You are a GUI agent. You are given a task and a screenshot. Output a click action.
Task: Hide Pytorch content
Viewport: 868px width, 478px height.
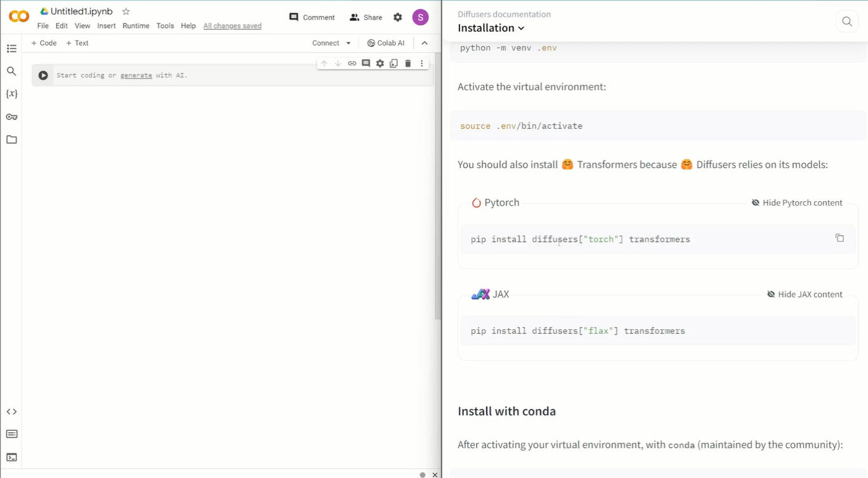click(797, 202)
